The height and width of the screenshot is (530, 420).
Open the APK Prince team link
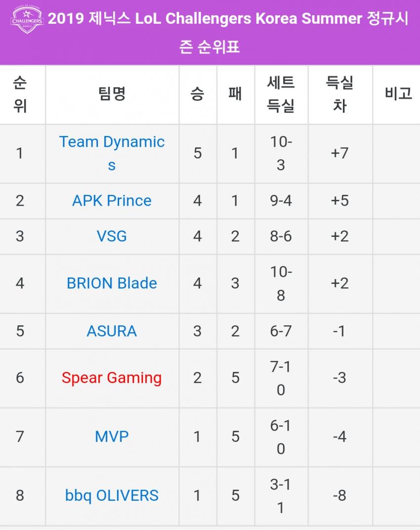pos(112,201)
